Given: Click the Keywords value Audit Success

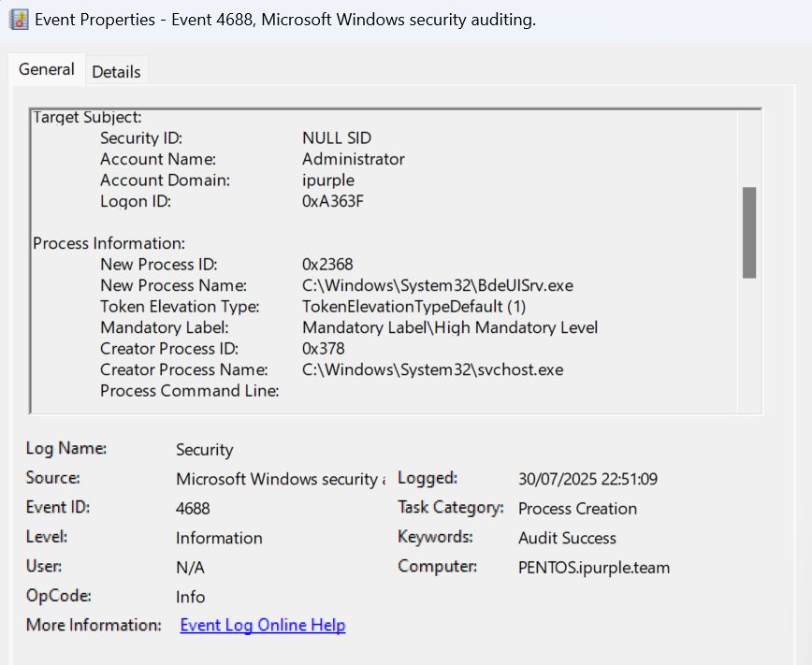Looking at the screenshot, I should pyautogui.click(x=567, y=538).
